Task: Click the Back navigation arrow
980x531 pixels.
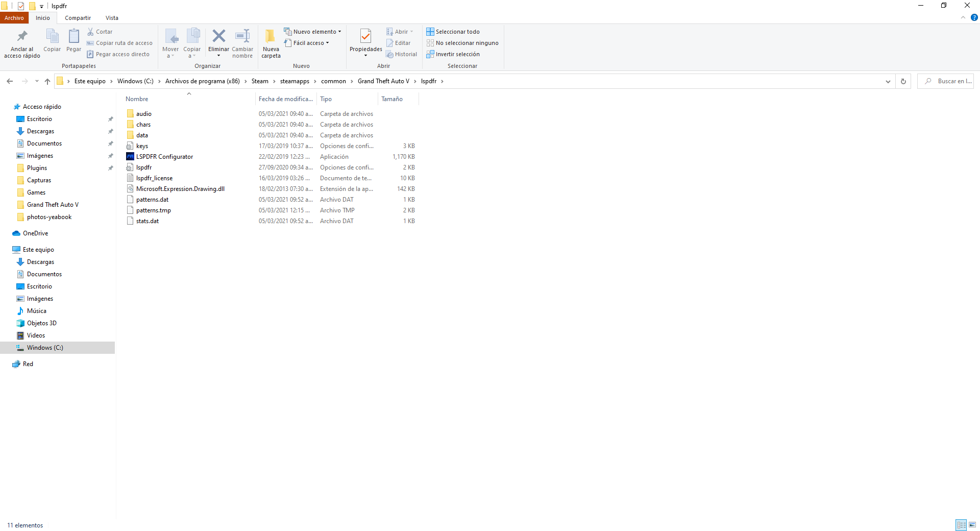Action: pyautogui.click(x=10, y=81)
